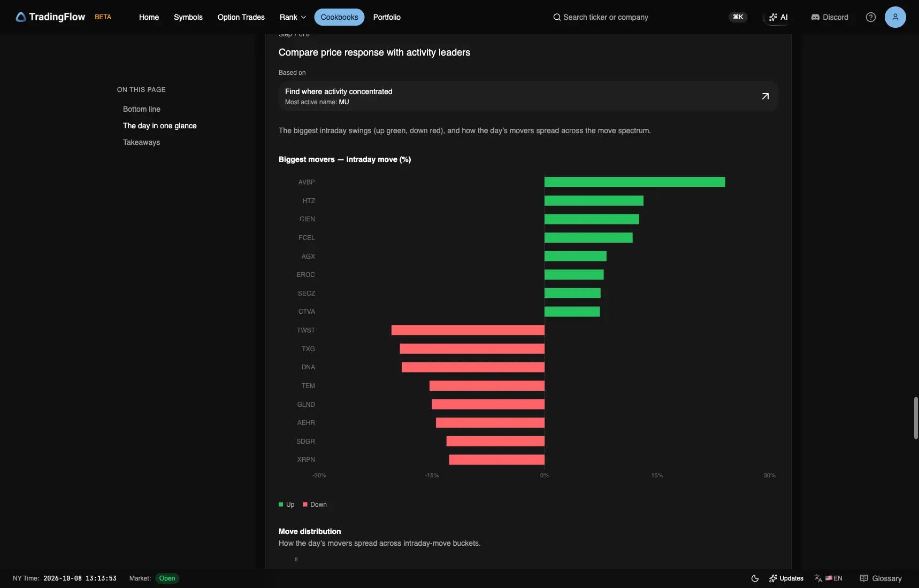Open the Symbols page
The height and width of the screenshot is (588, 919).
(x=188, y=17)
